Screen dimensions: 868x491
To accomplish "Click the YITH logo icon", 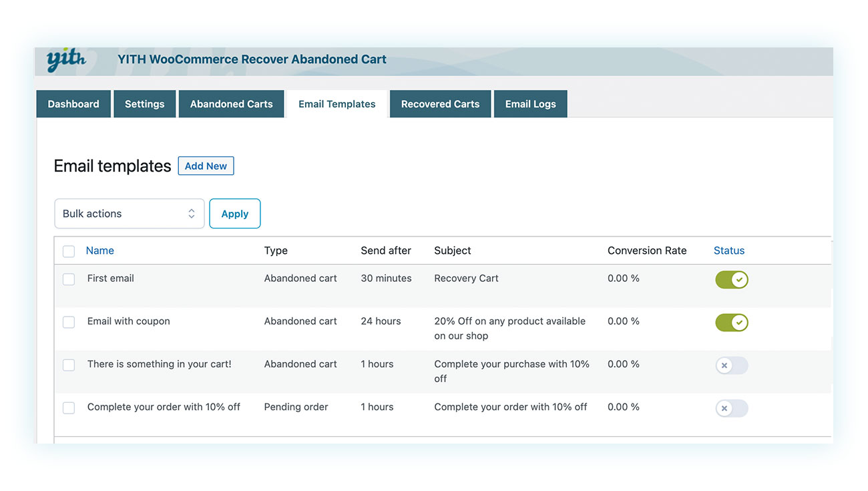I will (66, 60).
